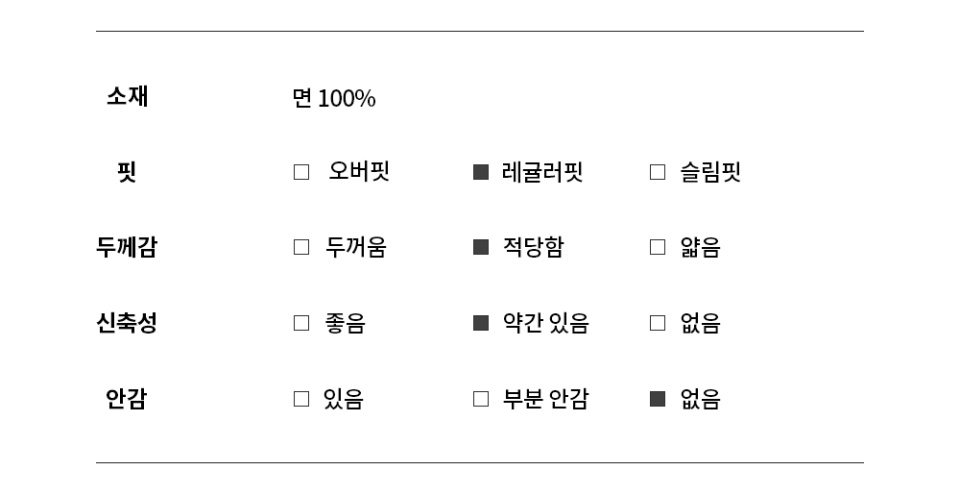Click the 면 100% material text
Image resolution: width=960 pixels, height=495 pixels.
coord(334,99)
